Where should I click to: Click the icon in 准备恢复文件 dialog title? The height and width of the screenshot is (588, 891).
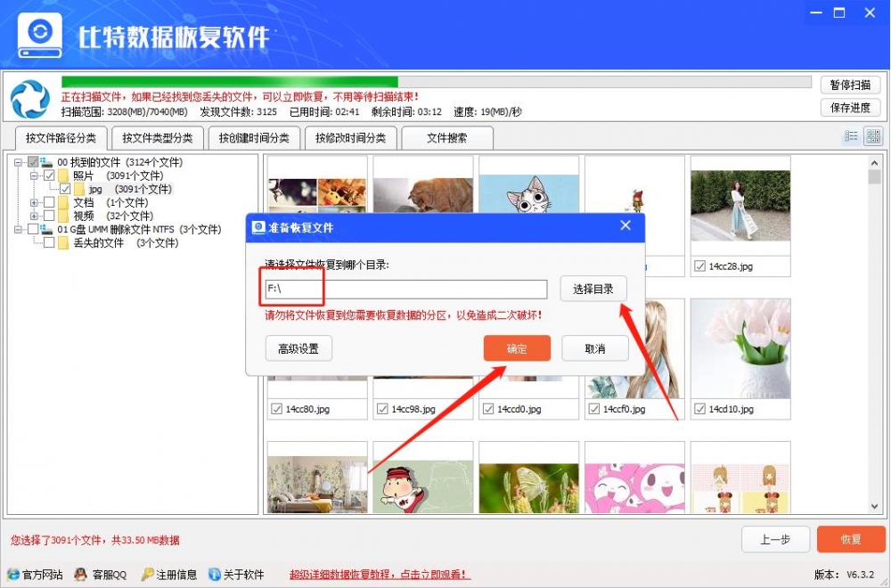click(258, 227)
